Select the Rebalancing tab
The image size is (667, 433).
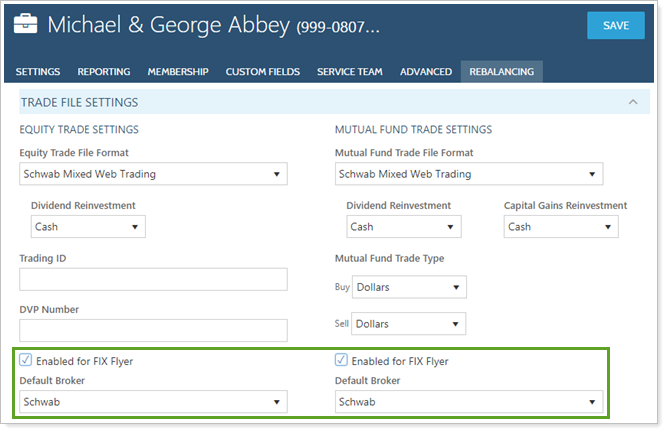pos(502,72)
